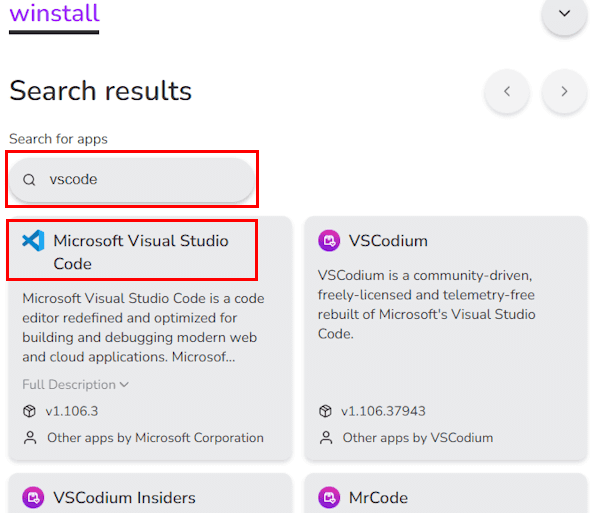Open the MrCode app title

coord(378,497)
